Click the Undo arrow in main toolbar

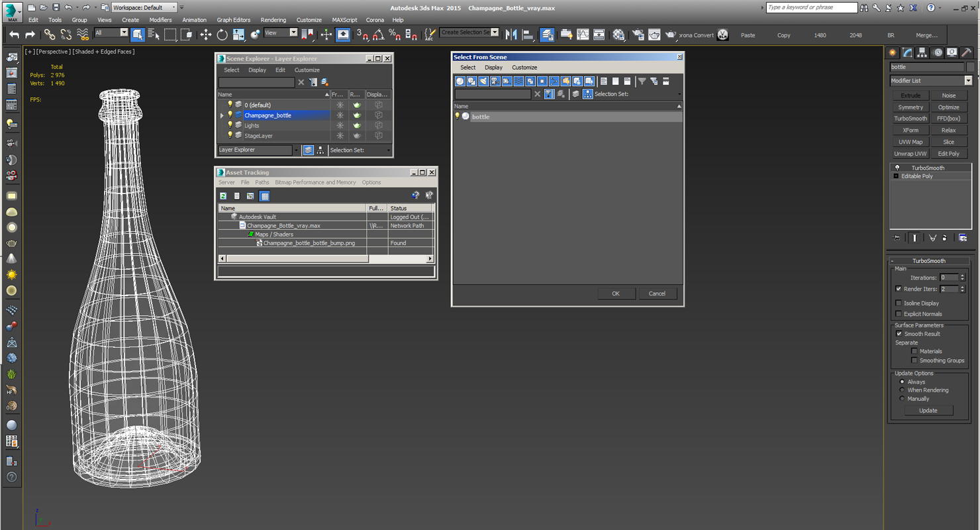tap(15, 34)
